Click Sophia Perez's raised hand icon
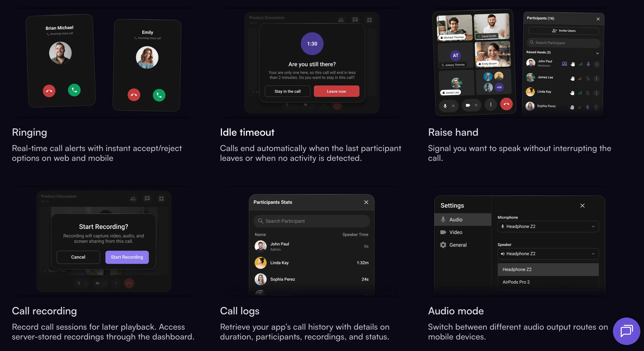Image resolution: width=644 pixels, height=351 pixels. click(x=572, y=107)
